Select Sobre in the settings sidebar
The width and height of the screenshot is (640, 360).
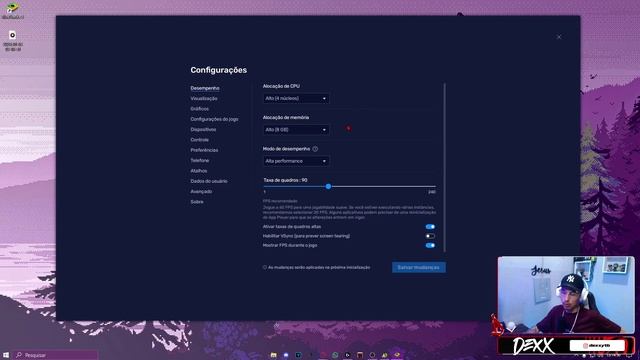pos(197,202)
